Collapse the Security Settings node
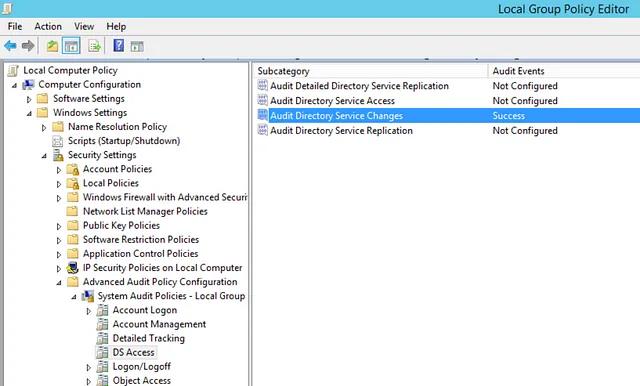 click(44, 156)
